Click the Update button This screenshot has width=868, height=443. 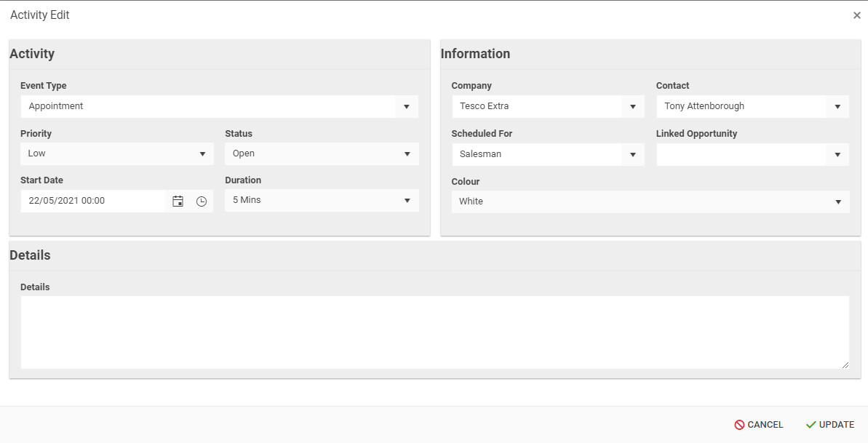pyautogui.click(x=830, y=425)
